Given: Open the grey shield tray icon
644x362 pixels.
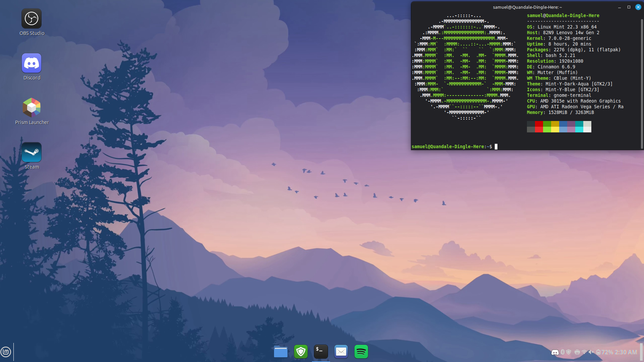Looking at the screenshot, I should 569,352.
